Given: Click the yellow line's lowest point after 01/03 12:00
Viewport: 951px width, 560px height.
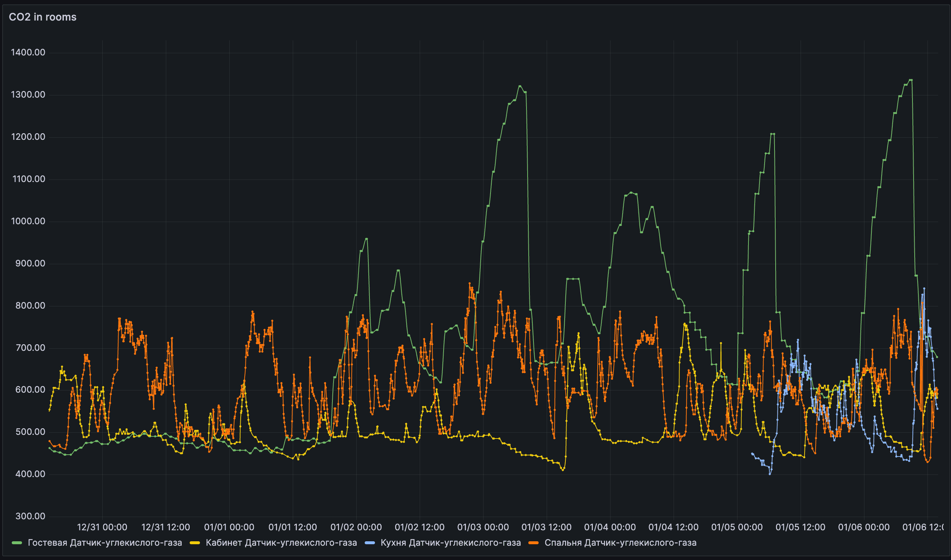Looking at the screenshot, I should [563, 470].
